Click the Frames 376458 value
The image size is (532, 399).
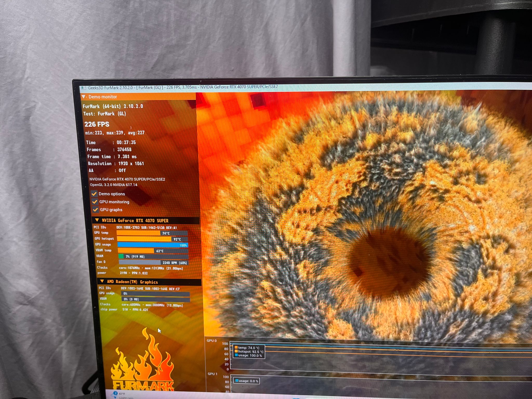[x=124, y=149]
